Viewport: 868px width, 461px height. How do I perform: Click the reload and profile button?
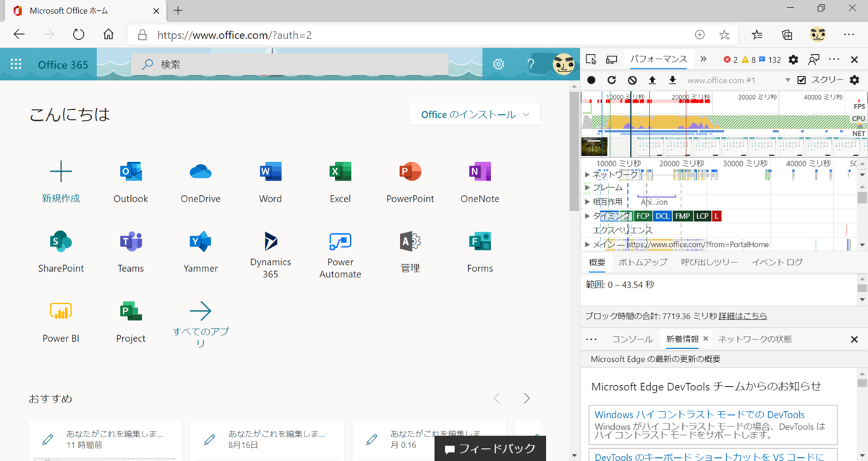click(x=611, y=80)
